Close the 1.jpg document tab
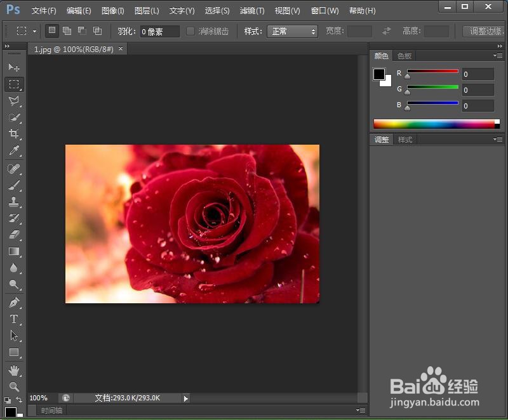The image size is (508, 420). 121,49
